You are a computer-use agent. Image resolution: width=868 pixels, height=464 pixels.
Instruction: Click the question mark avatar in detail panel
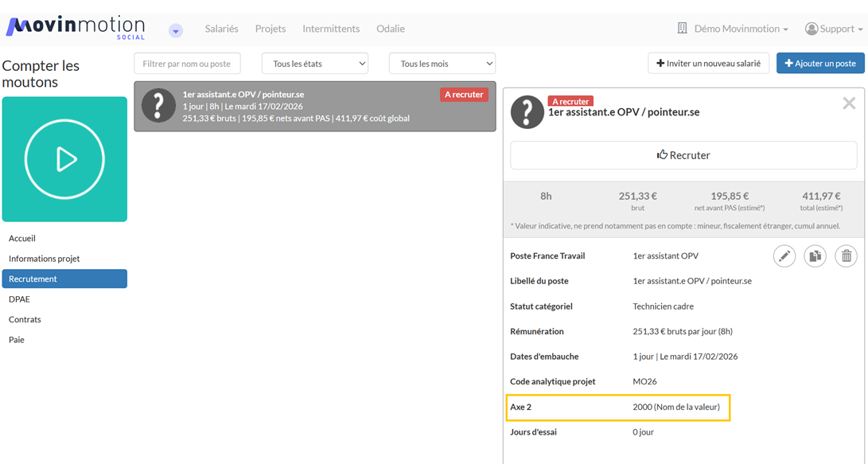point(527,112)
